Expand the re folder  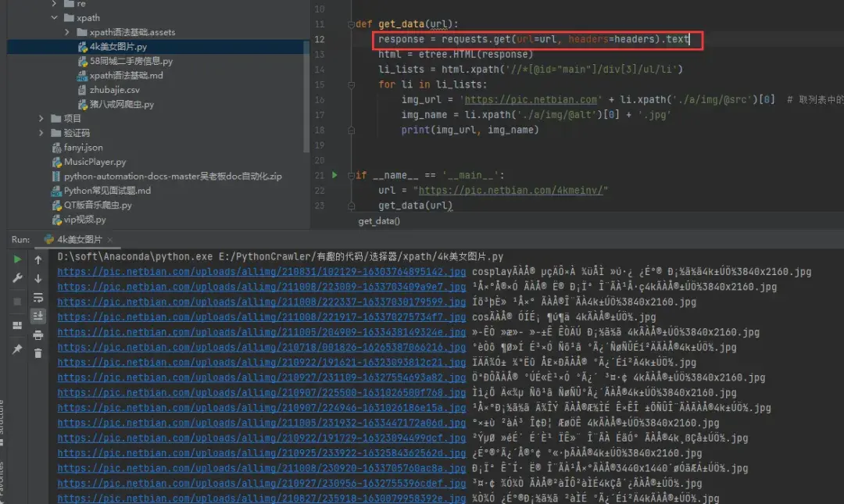click(54, 4)
